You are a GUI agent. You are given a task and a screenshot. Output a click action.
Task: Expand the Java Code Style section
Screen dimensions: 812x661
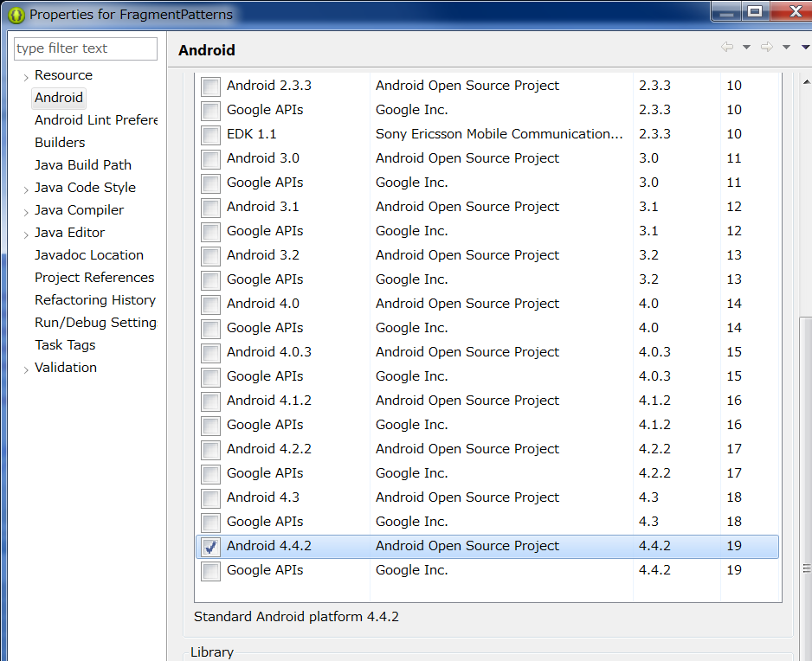pos(24,187)
